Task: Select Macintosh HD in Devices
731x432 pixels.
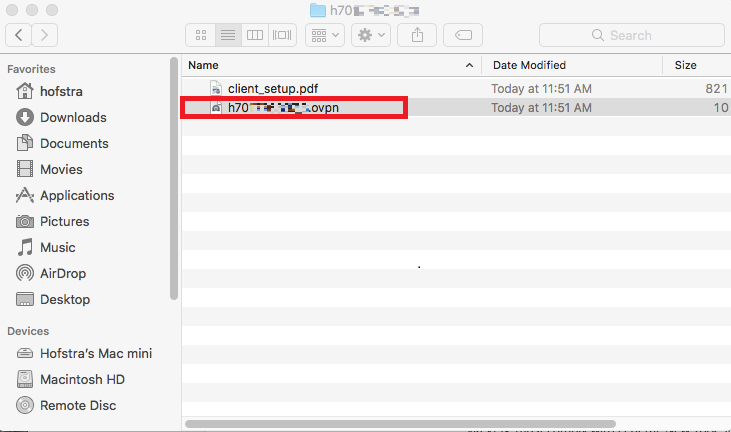Action: 83,380
